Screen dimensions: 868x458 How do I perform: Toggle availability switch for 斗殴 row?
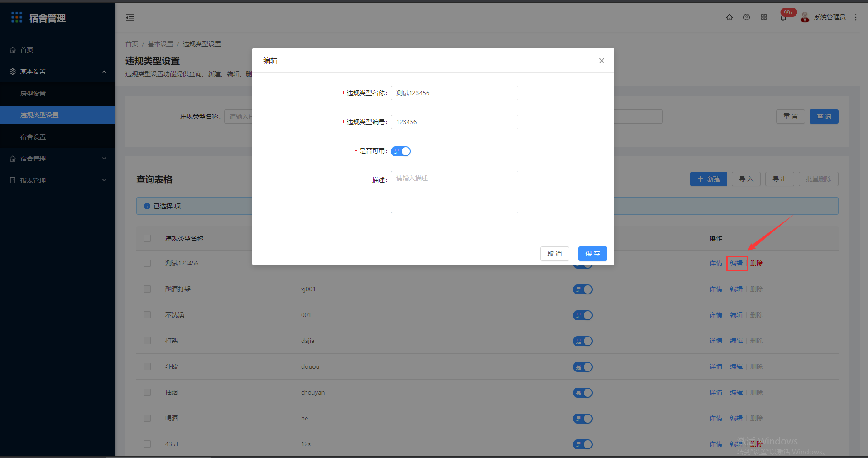tap(583, 367)
